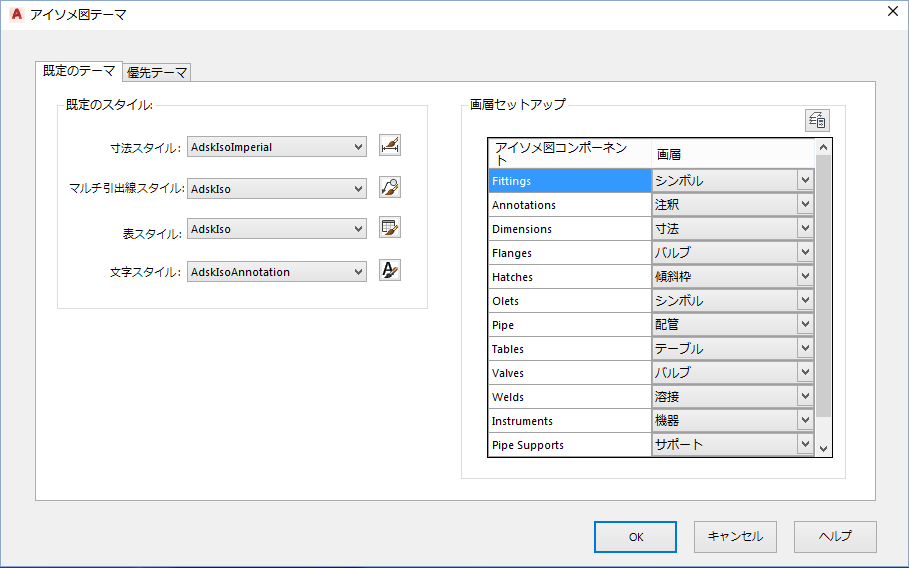Click the text style edit icon

390,270
